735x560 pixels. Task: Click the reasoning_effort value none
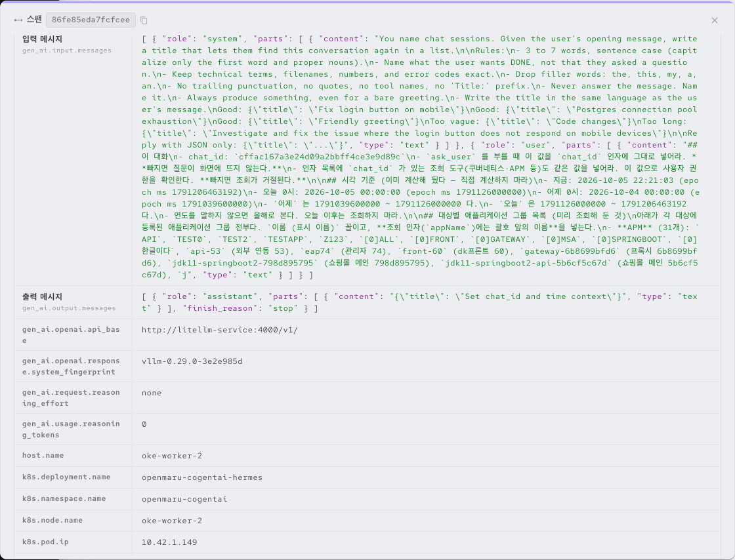click(152, 393)
